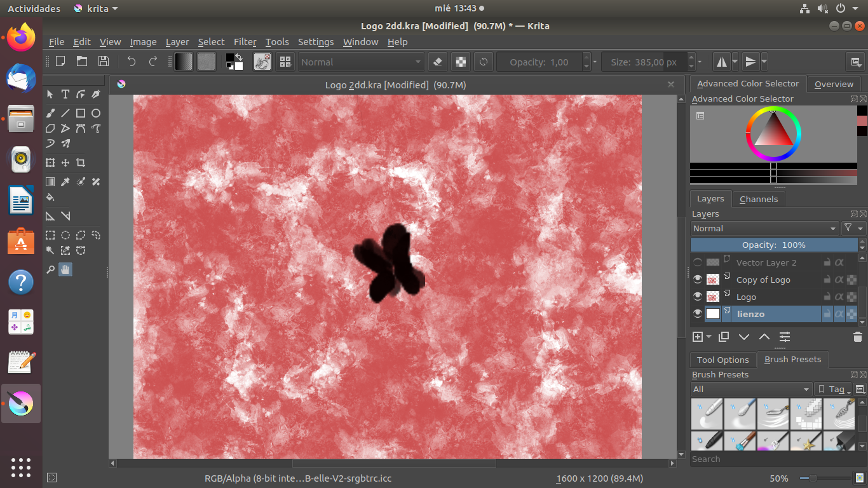Switch to the Tool Options tab
Viewport: 868px width, 488px height.
point(723,360)
